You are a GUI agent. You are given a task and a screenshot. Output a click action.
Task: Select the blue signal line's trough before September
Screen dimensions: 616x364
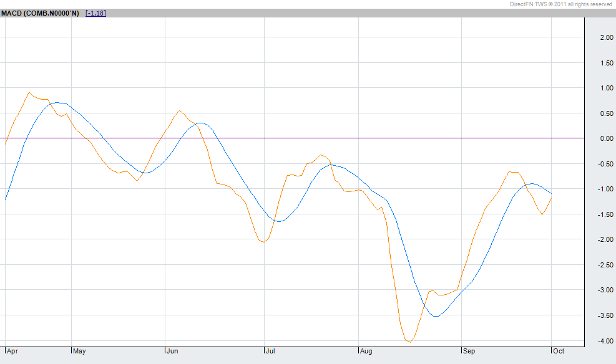[436, 316]
